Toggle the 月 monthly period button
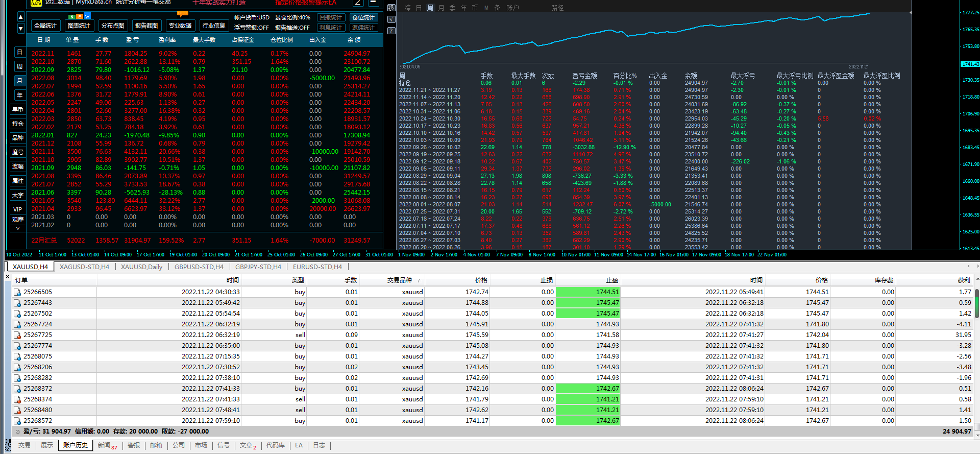 tap(19, 81)
